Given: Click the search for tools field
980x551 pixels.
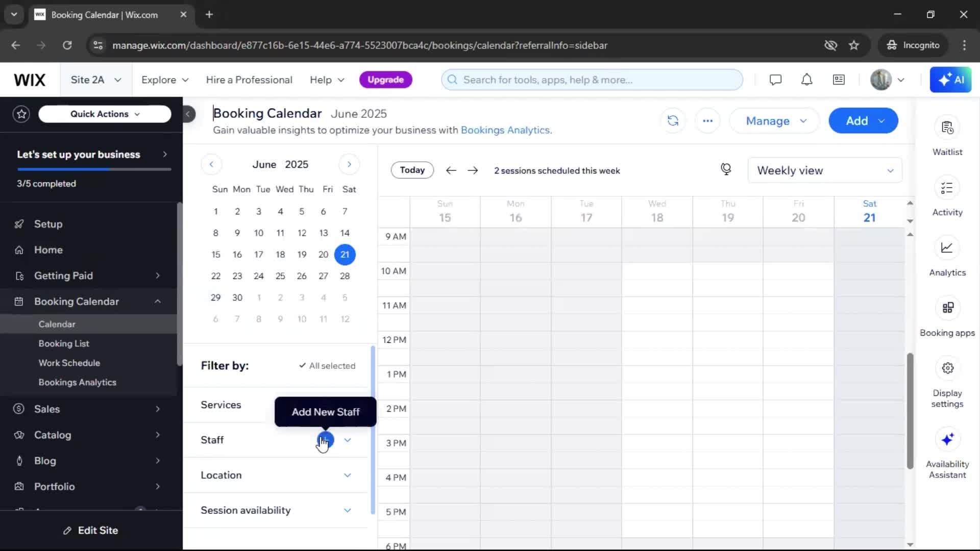Looking at the screenshot, I should (x=592, y=80).
